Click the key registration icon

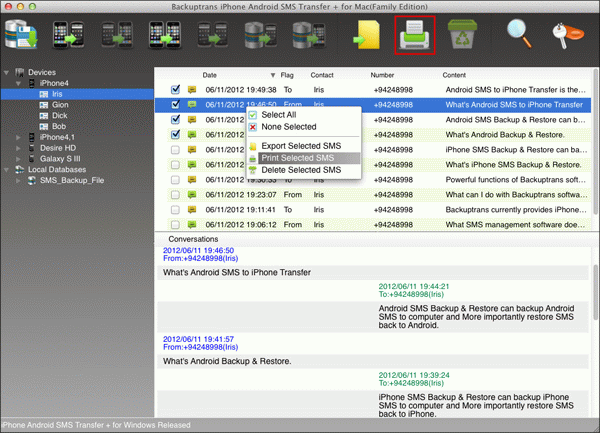pyautogui.click(x=568, y=36)
